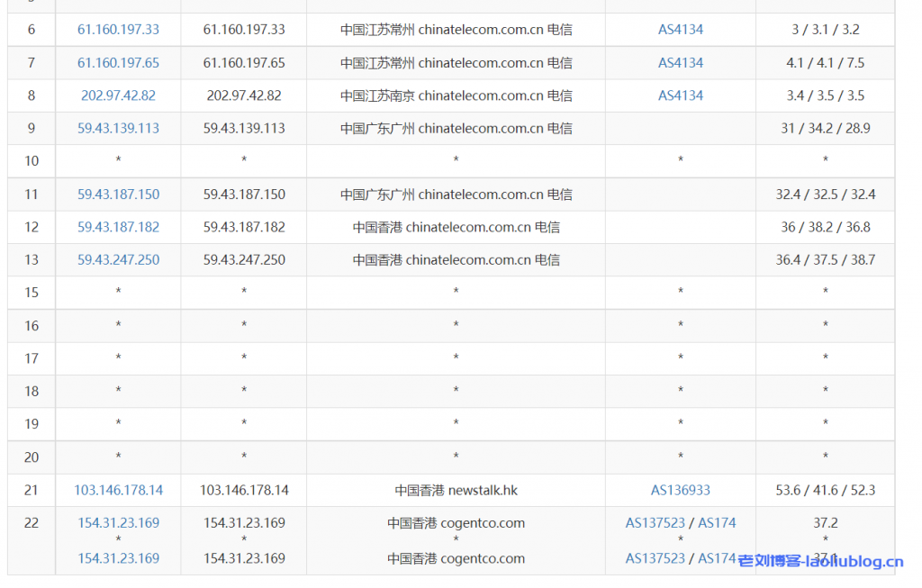This screenshot has width=922, height=588.
Task: Open the upper AS174 link in hop 22
Action: point(717,523)
